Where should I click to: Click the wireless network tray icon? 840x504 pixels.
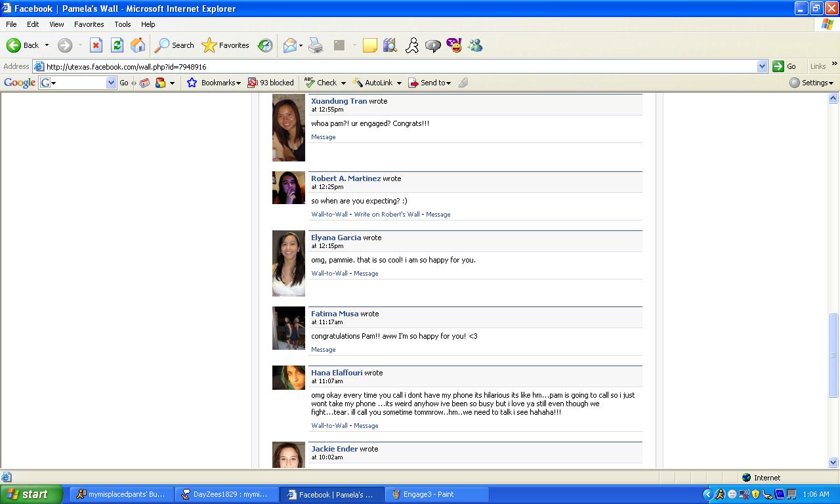[x=744, y=494]
